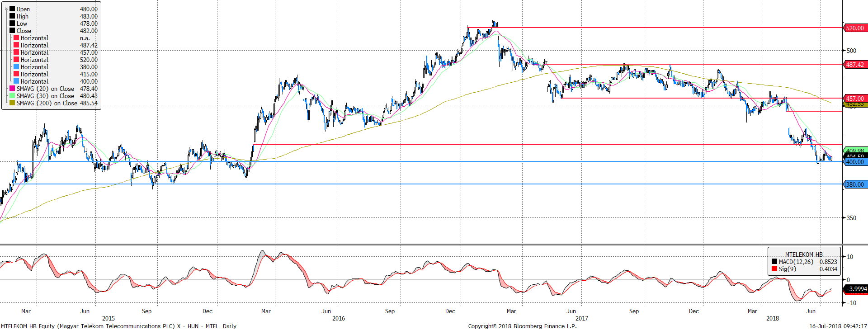Click the red swatch of the Horizontal 520.00 row
The width and height of the screenshot is (868, 330).
tap(16, 59)
